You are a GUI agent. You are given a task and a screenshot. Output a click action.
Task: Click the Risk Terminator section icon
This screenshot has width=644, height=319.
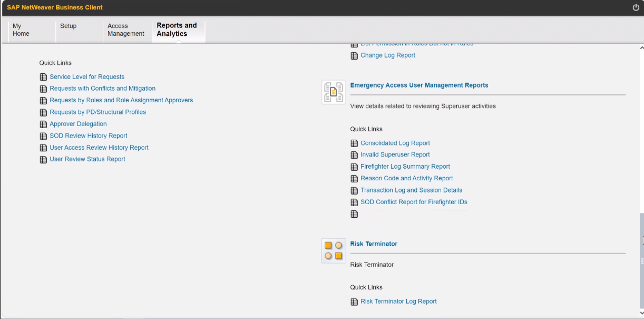(x=334, y=250)
